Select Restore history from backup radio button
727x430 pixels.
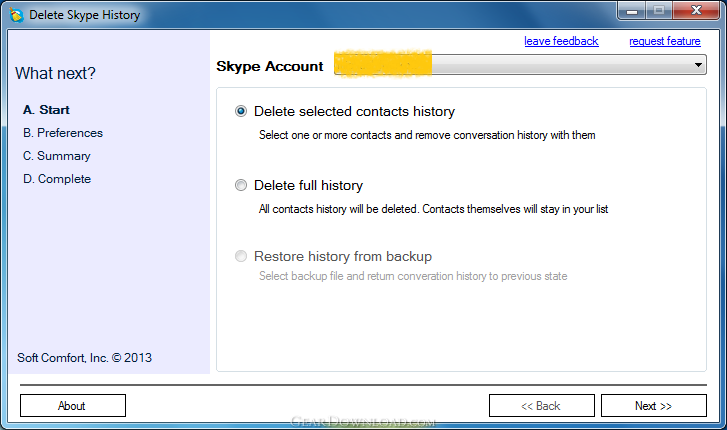coord(241,256)
